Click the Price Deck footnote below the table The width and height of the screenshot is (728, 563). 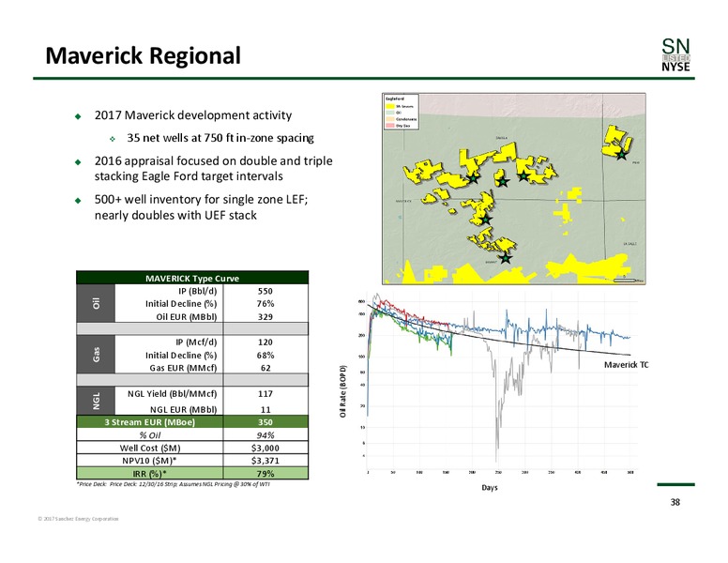coord(174,484)
